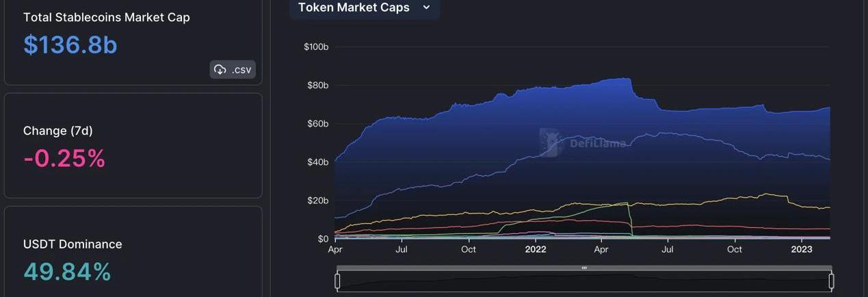Image resolution: width=868 pixels, height=297 pixels.
Task: Click the $100b label on the y-axis
Action: pyautogui.click(x=316, y=47)
